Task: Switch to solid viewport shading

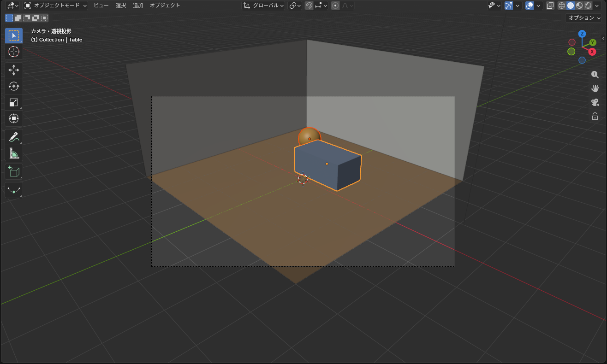Action: click(x=571, y=6)
